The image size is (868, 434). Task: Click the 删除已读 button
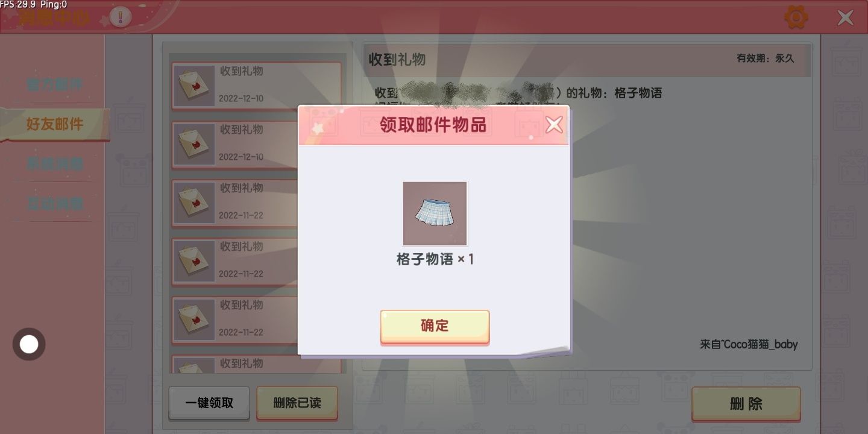(297, 403)
